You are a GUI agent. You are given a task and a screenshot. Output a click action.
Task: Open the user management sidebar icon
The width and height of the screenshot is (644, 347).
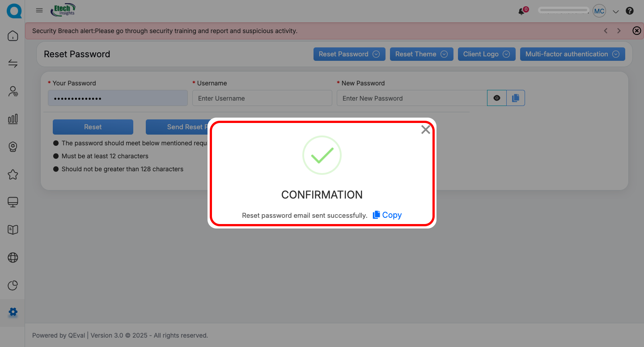pyautogui.click(x=13, y=91)
